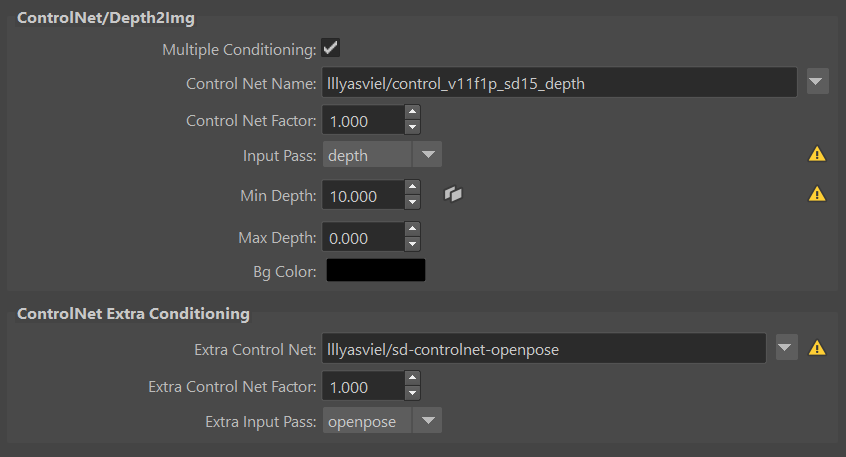Screen dimensions: 846x457
Task: Click into Extra Control Net text field
Action: [544, 349]
